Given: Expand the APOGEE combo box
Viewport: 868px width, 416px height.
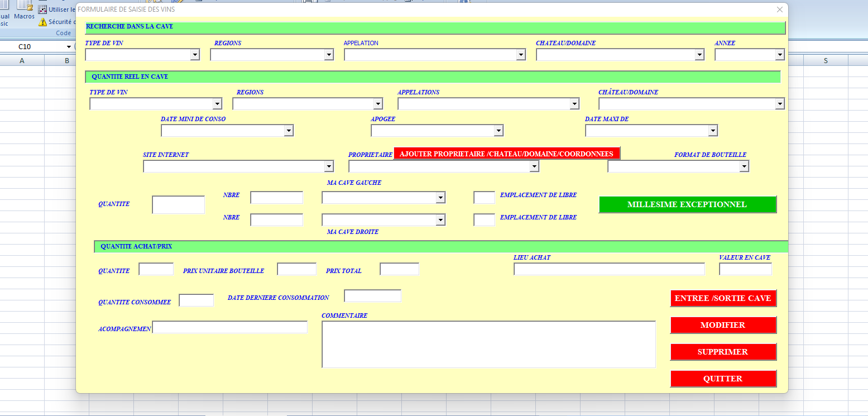Looking at the screenshot, I should [498, 131].
